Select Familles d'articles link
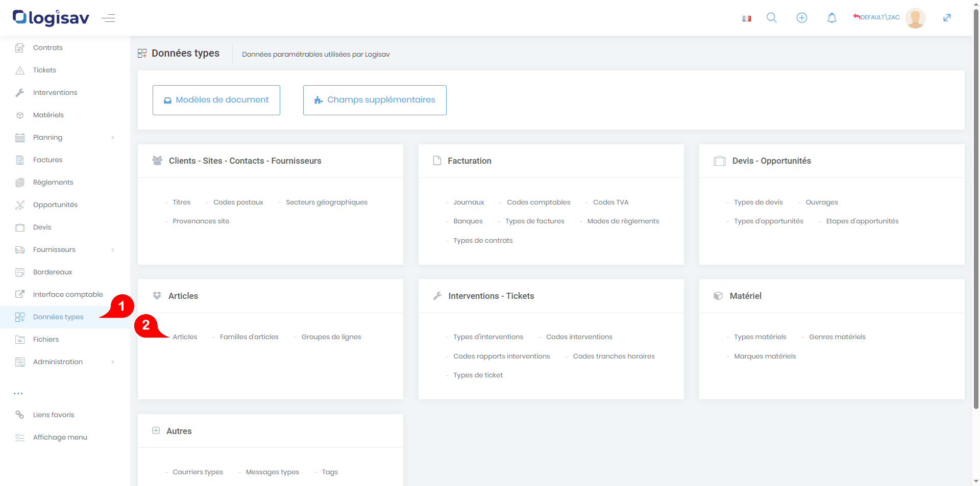The width and height of the screenshot is (980, 486). coord(249,337)
